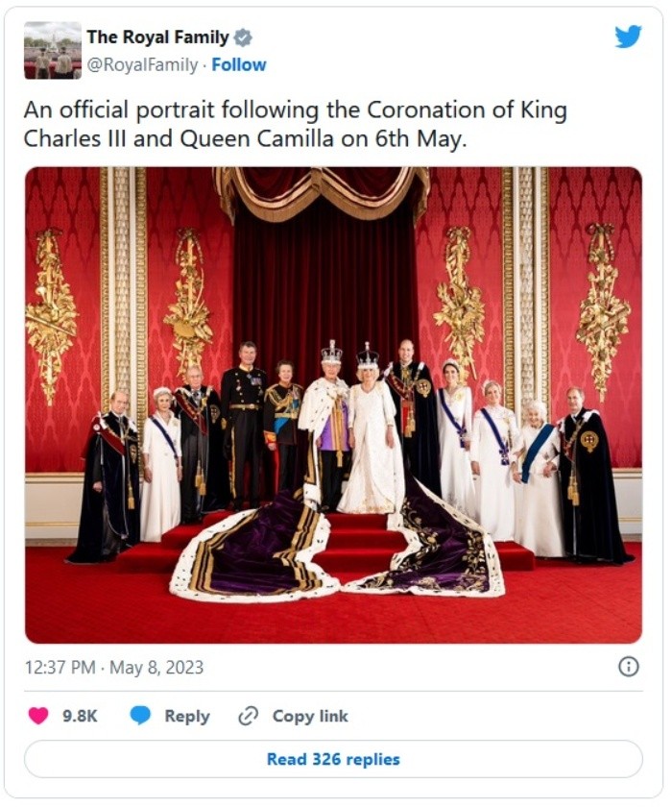The width and height of the screenshot is (672, 807).
Task: Open the official coronation portrait image
Action: (333, 403)
